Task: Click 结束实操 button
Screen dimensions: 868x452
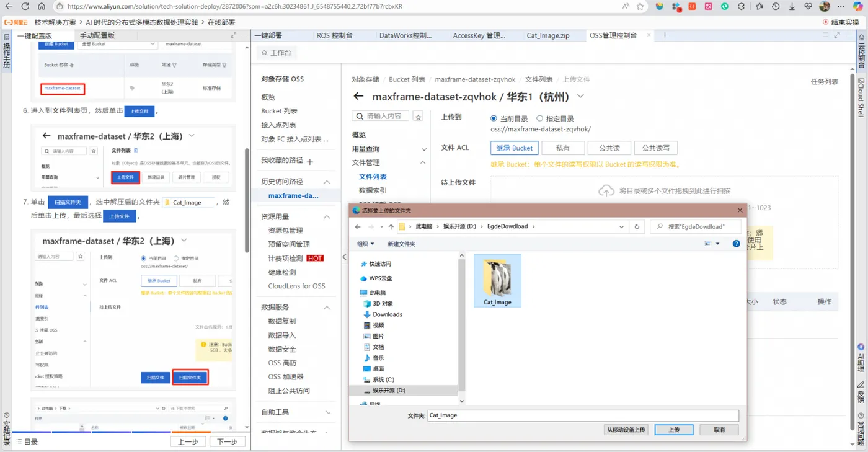Action: 841,22
